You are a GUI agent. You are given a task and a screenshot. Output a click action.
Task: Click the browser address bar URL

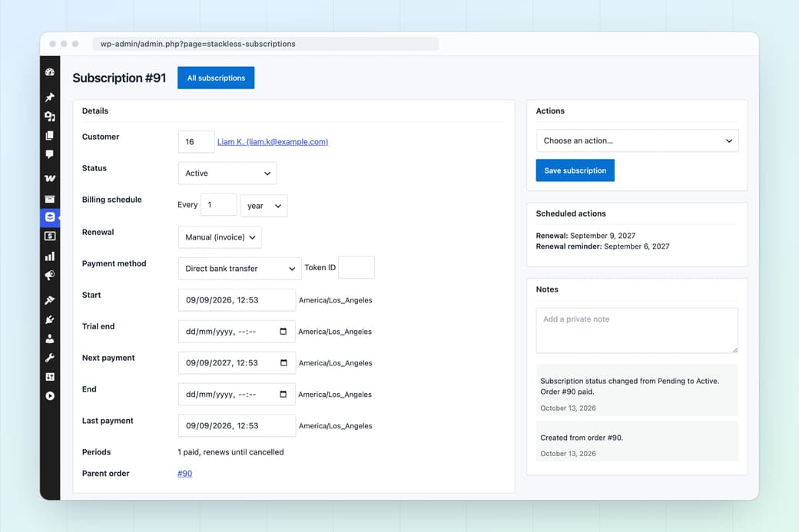click(266, 44)
